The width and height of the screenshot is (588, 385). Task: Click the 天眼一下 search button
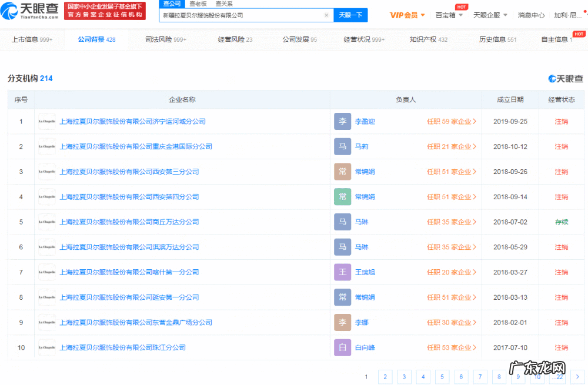[351, 15]
